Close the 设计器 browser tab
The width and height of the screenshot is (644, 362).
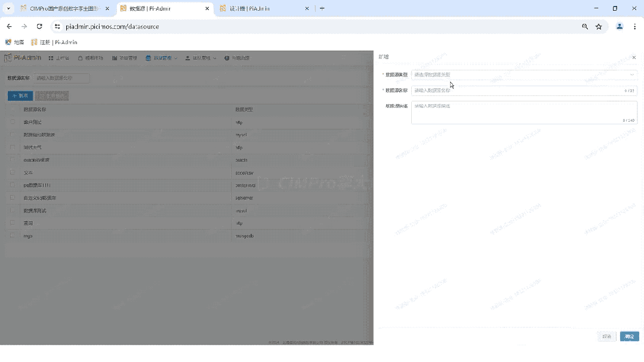307,8
